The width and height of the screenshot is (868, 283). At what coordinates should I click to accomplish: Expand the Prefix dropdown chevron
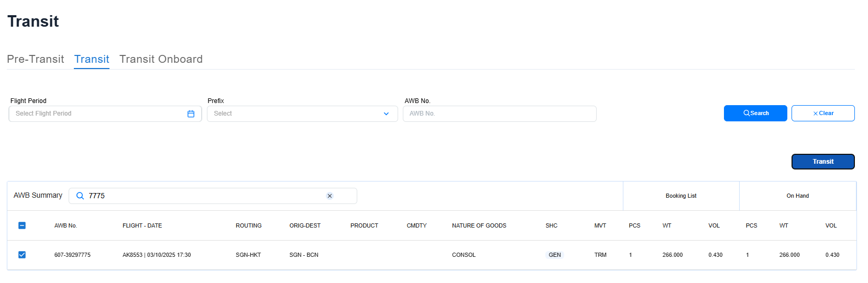pyautogui.click(x=386, y=114)
